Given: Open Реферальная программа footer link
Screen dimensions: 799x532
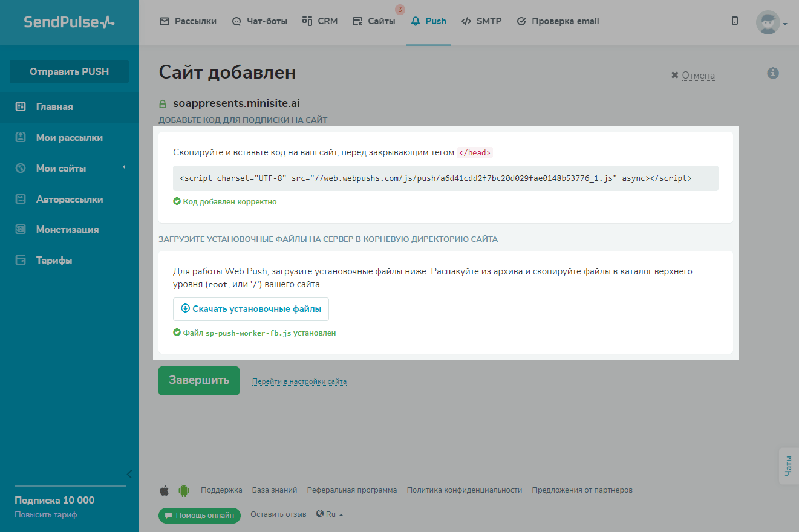Looking at the screenshot, I should 352,490.
